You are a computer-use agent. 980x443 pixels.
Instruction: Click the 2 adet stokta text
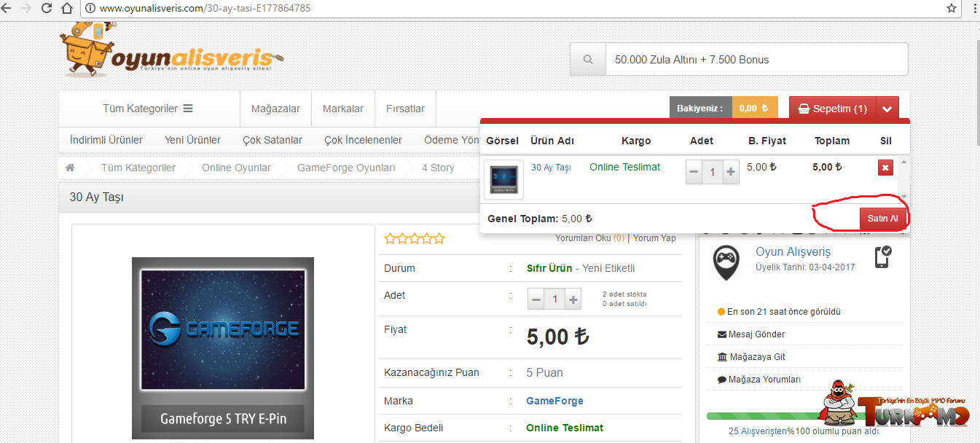pyautogui.click(x=626, y=294)
